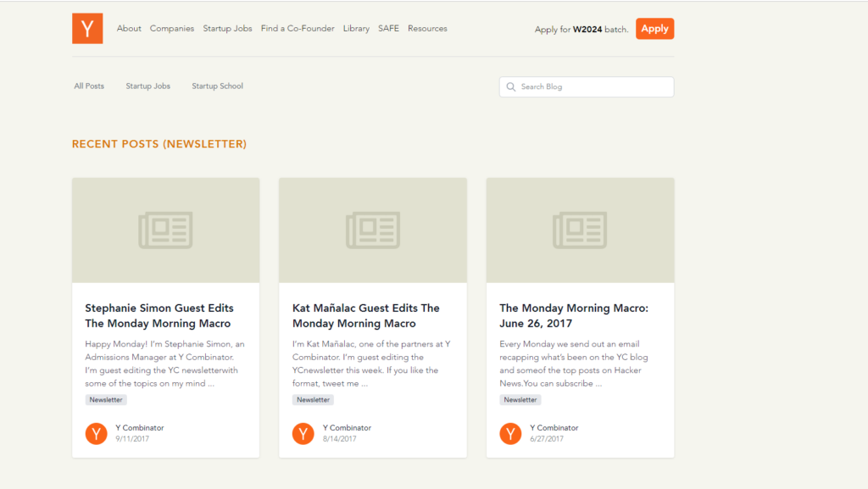This screenshot has height=489, width=868.
Task: Click the search magnifier icon
Action: [x=511, y=86]
